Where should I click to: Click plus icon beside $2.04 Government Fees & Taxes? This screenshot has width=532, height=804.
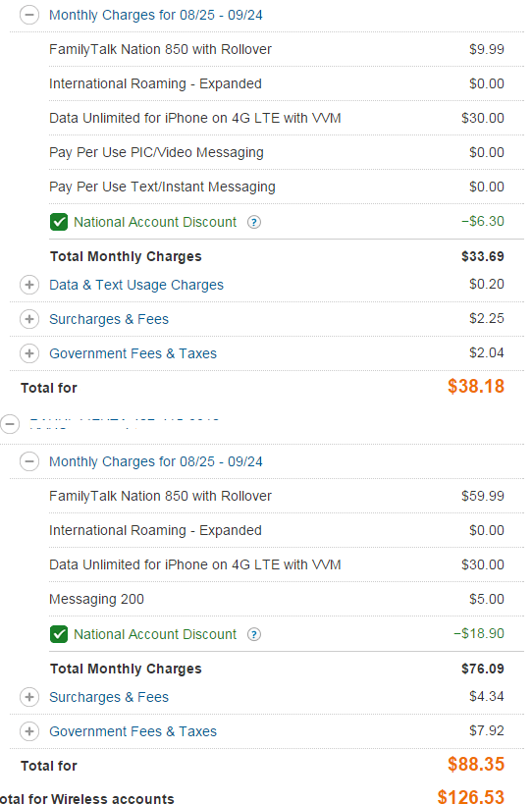point(29,353)
